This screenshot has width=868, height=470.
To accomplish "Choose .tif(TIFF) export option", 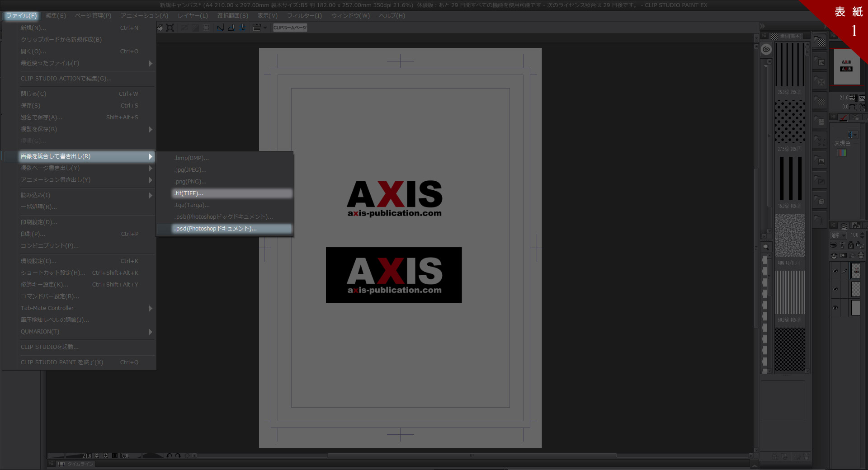I will point(232,193).
